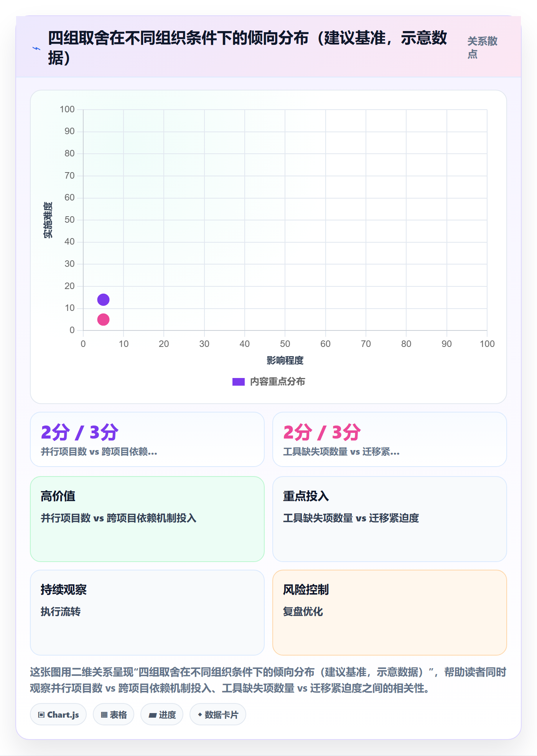537x756 pixels.
Task: Click the 实施难度 y-axis title
Action: 48,220
